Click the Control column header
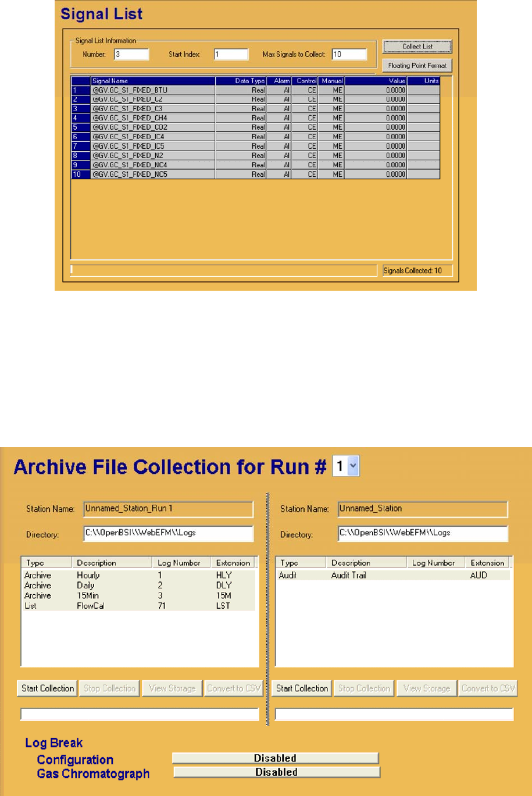 tap(304, 81)
